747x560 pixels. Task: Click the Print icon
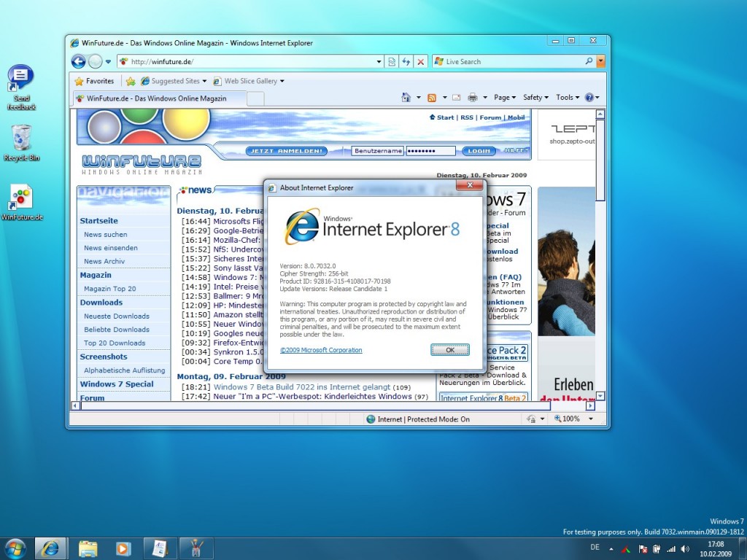473,98
